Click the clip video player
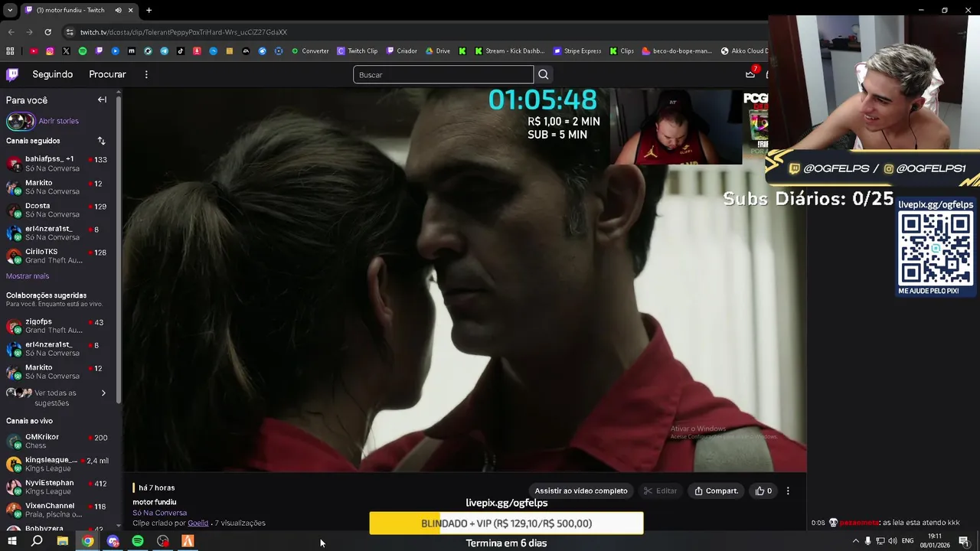This screenshot has width=980, height=551. tap(465, 280)
